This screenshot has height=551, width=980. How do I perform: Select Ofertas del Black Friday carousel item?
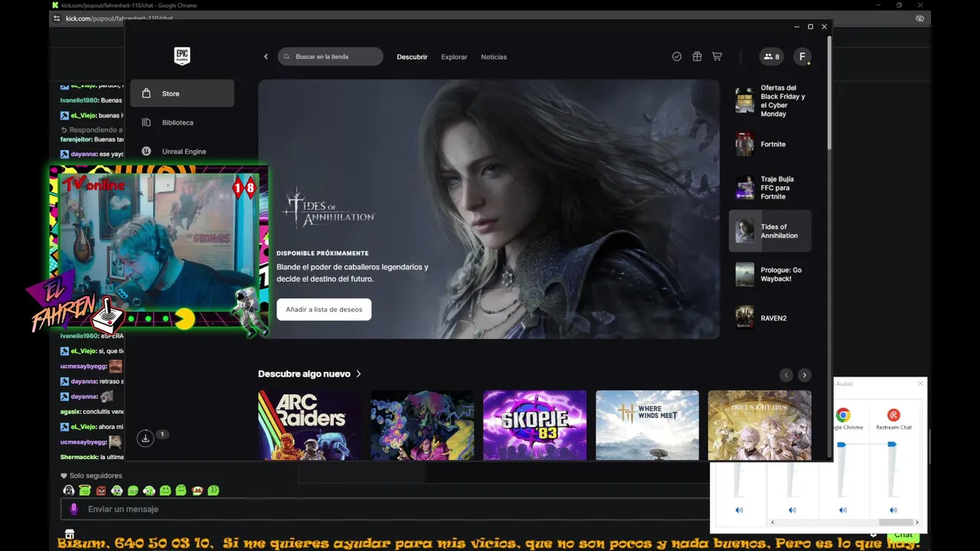[x=770, y=100]
